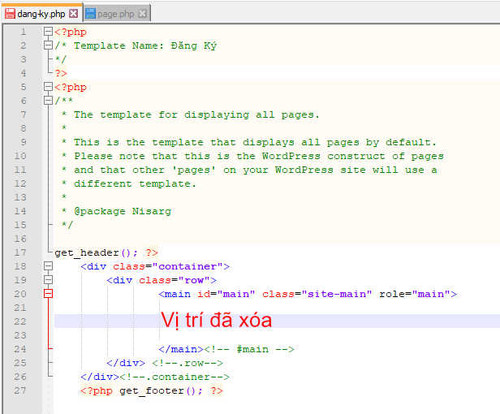Collapse the docblock fold at line 6
The height and width of the screenshot is (414, 500).
pyautogui.click(x=48, y=100)
